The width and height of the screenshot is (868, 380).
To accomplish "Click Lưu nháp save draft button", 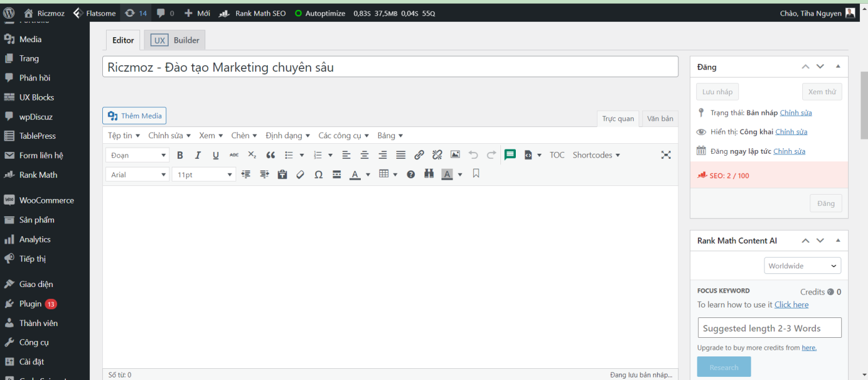I will coord(717,92).
